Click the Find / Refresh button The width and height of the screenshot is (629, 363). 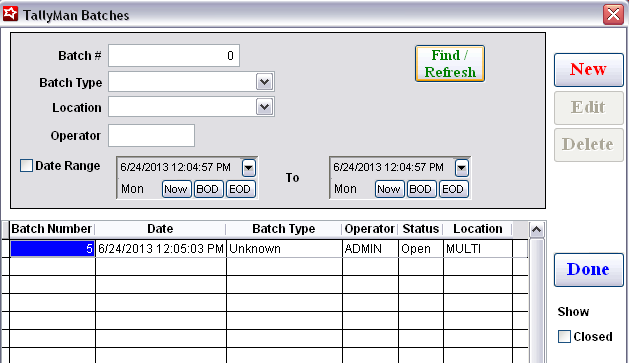pyautogui.click(x=450, y=64)
